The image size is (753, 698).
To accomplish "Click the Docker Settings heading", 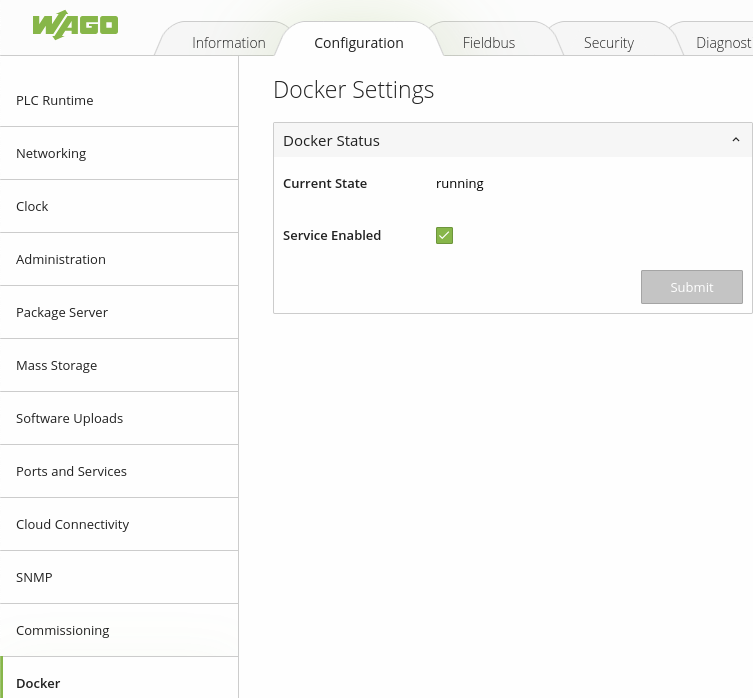I will tap(353, 90).
